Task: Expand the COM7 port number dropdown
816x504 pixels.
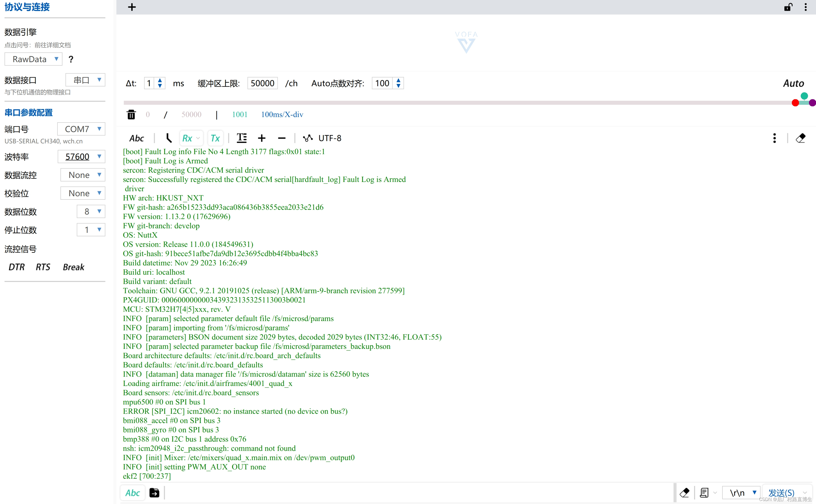Action: point(82,129)
